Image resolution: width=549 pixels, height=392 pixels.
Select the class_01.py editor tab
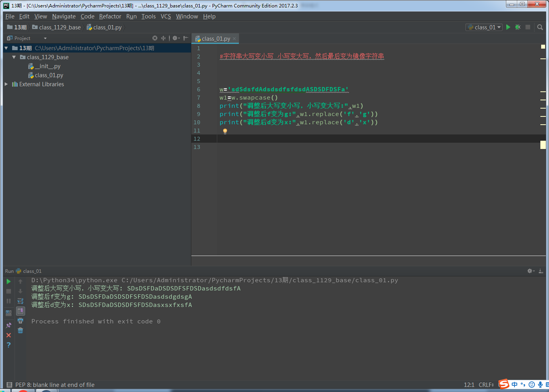215,39
